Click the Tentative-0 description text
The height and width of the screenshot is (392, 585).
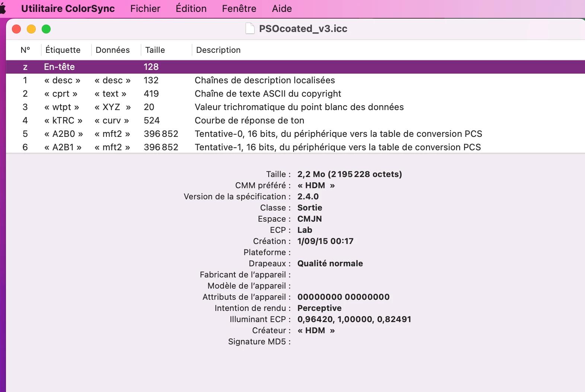click(x=339, y=134)
